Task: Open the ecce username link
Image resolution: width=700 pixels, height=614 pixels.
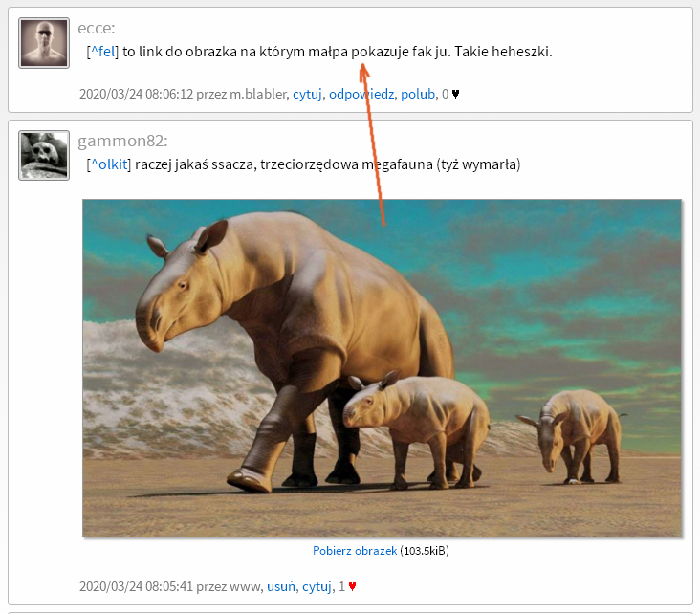Action: click(x=96, y=28)
